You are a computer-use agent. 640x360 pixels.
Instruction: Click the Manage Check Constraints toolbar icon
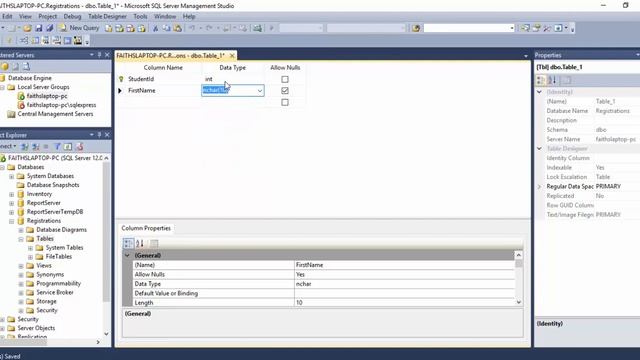point(67,40)
